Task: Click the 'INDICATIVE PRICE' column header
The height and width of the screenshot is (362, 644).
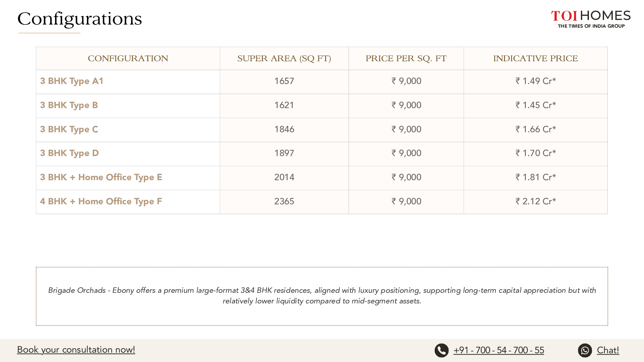Action: click(x=535, y=59)
